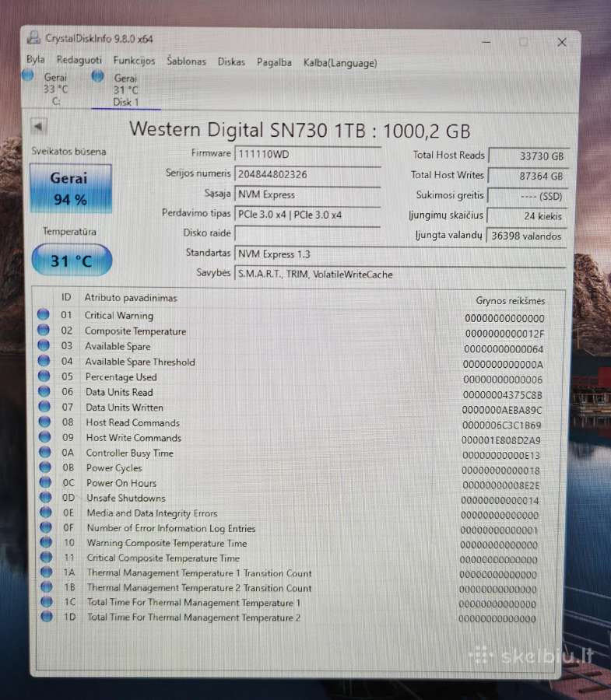Click the status dot for Power On Hours

pos(46,482)
